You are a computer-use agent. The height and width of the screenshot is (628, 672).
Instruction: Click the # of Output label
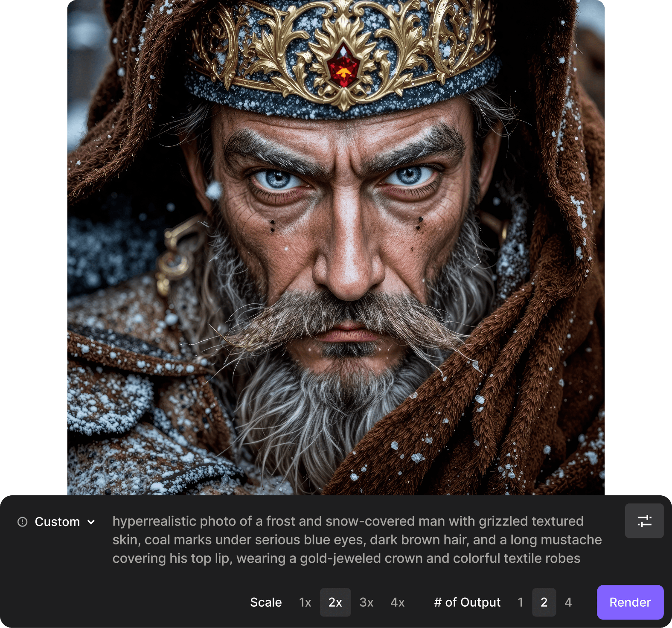pos(467,602)
